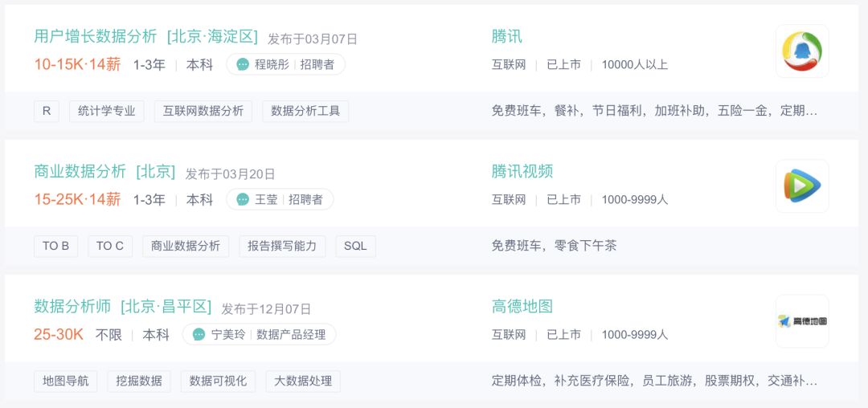Visit 腾讯视频 company page

[522, 172]
